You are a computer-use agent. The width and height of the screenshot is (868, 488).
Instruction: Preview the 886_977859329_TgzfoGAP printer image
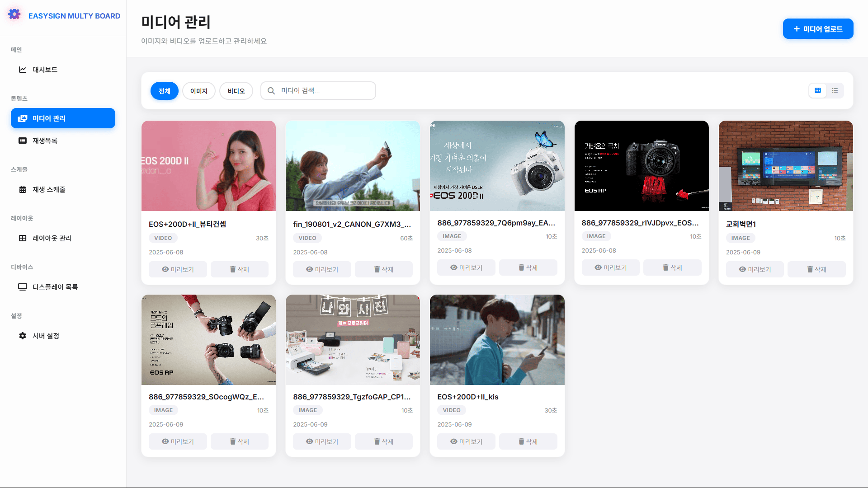pyautogui.click(x=322, y=441)
